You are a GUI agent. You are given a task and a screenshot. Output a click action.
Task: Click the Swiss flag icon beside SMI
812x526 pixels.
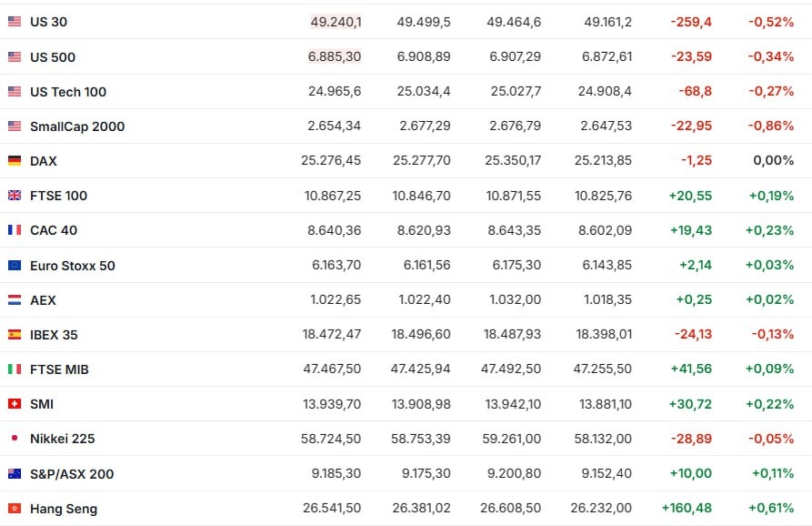point(15,404)
